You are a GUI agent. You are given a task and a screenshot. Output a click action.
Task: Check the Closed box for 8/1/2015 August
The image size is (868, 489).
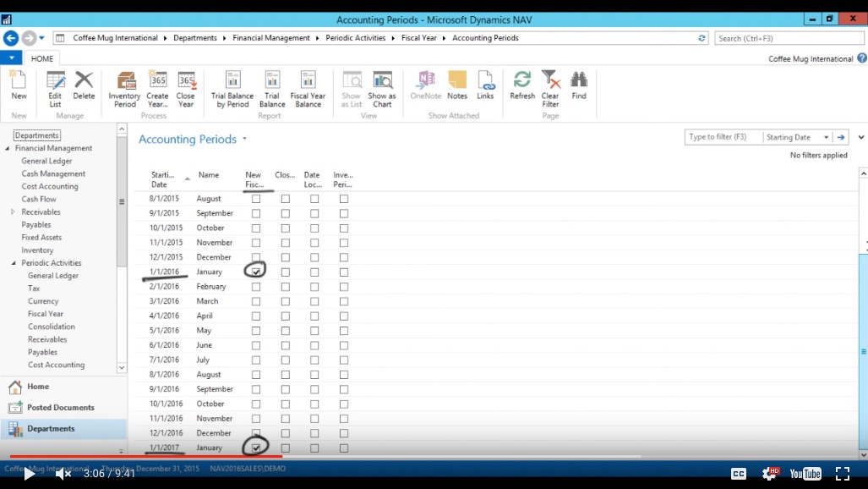[x=285, y=199]
